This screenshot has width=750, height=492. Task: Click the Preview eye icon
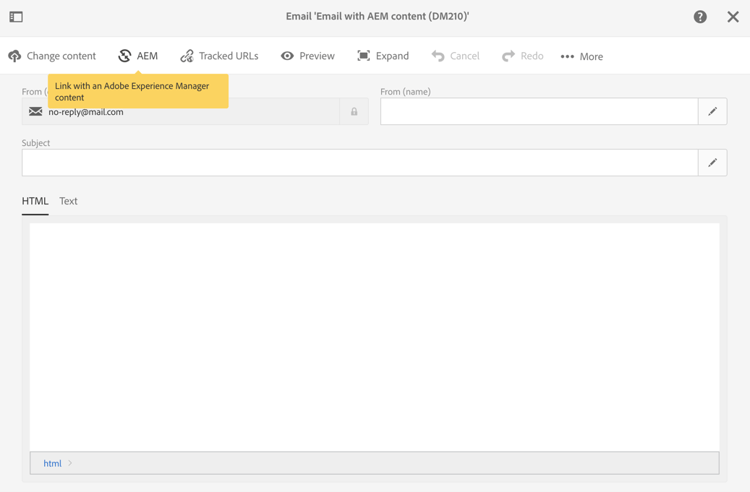(287, 56)
